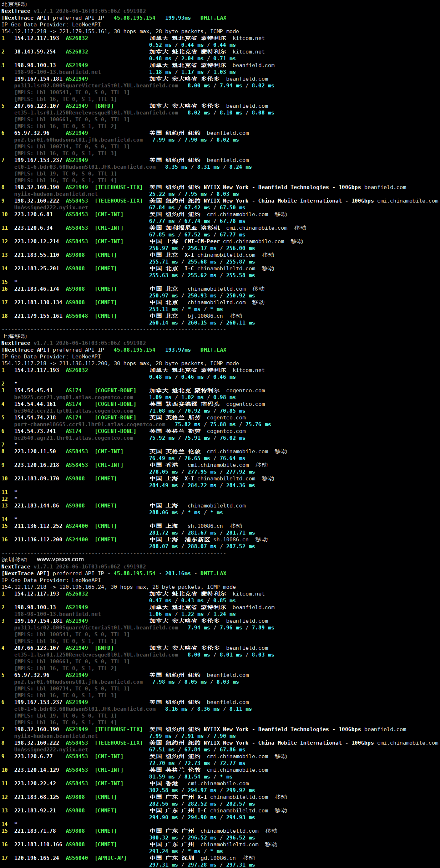
Task: Click the AS56040 number
Action: pos(77,858)
